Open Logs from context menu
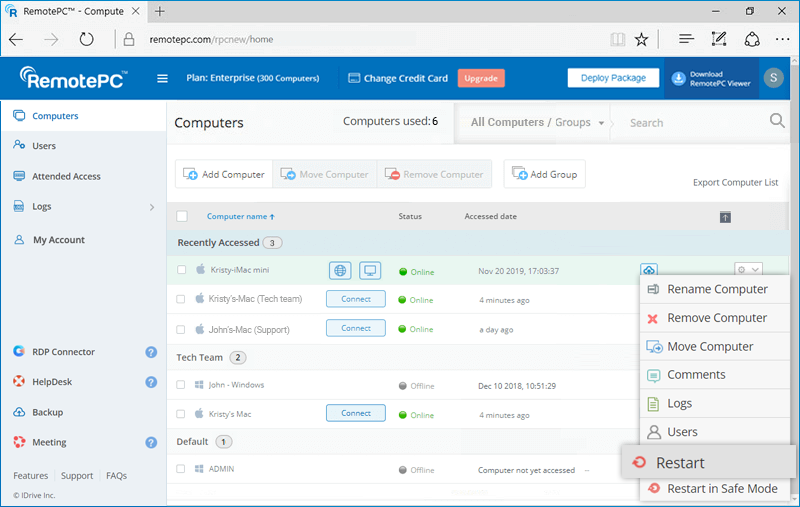This screenshot has height=507, width=800. tap(715, 403)
